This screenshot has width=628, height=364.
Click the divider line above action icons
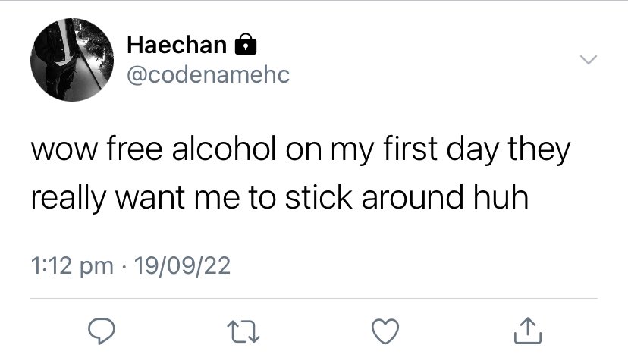pyautogui.click(x=314, y=298)
